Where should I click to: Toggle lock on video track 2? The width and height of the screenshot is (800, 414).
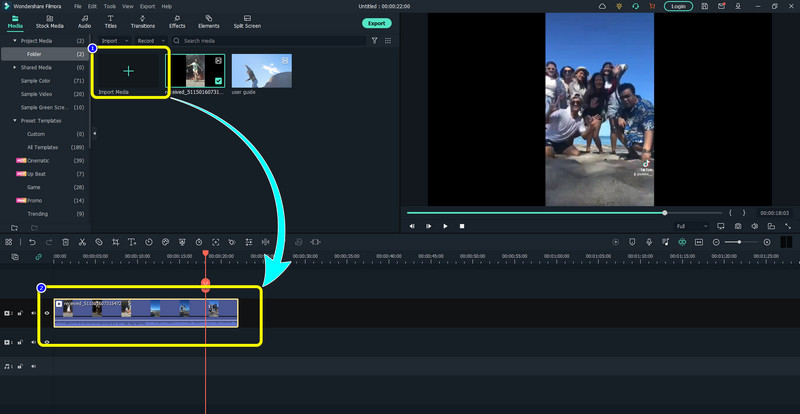(x=20, y=313)
